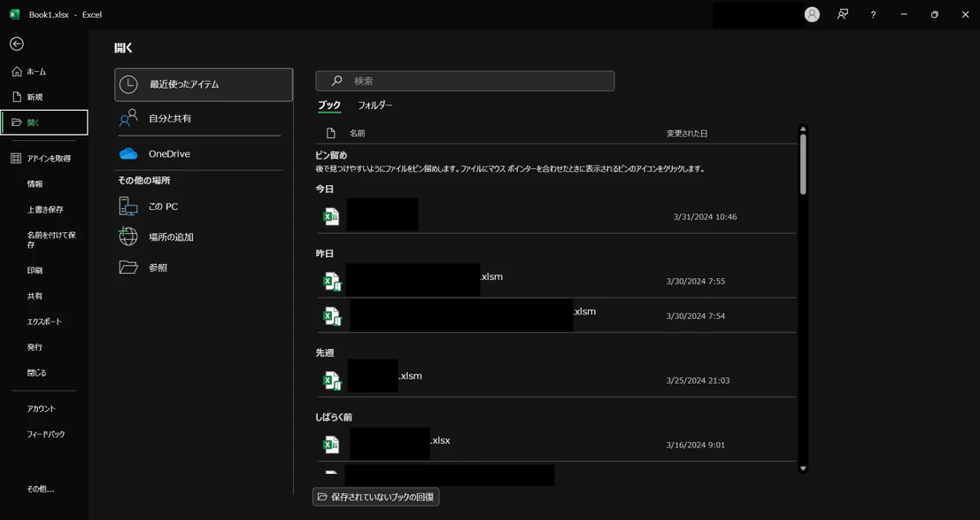
Task: Select エクスポート
Action: (x=44, y=322)
